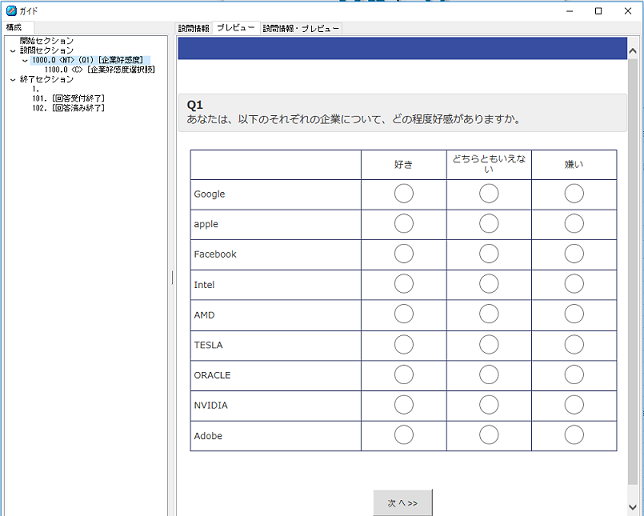Switch to the 設問情報 tab

(x=193, y=28)
